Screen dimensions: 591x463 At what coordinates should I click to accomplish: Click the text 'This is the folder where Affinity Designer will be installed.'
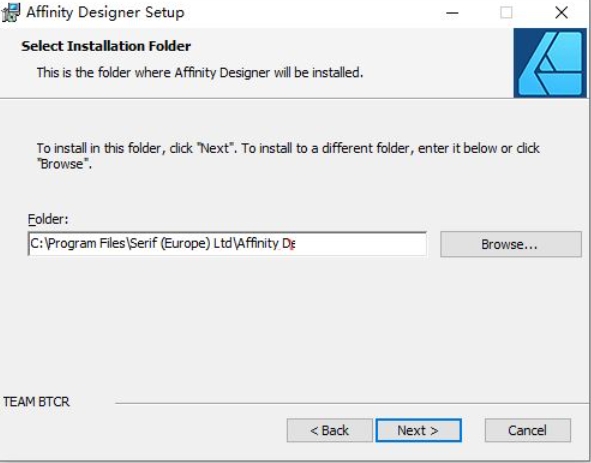(x=200, y=72)
